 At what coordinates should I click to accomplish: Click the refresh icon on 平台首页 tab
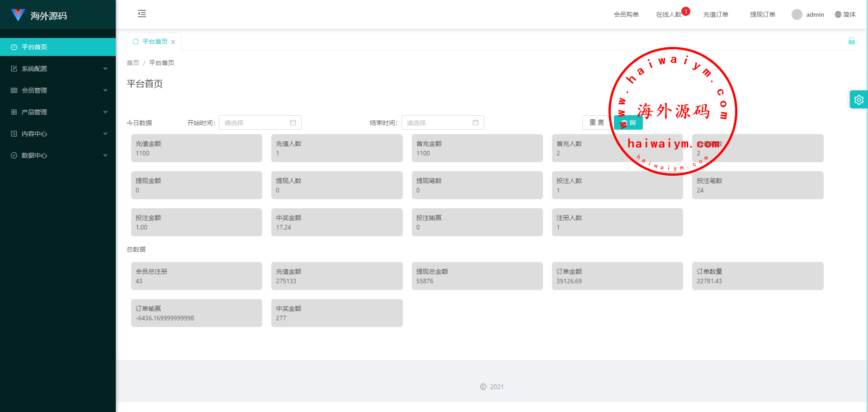coord(135,42)
